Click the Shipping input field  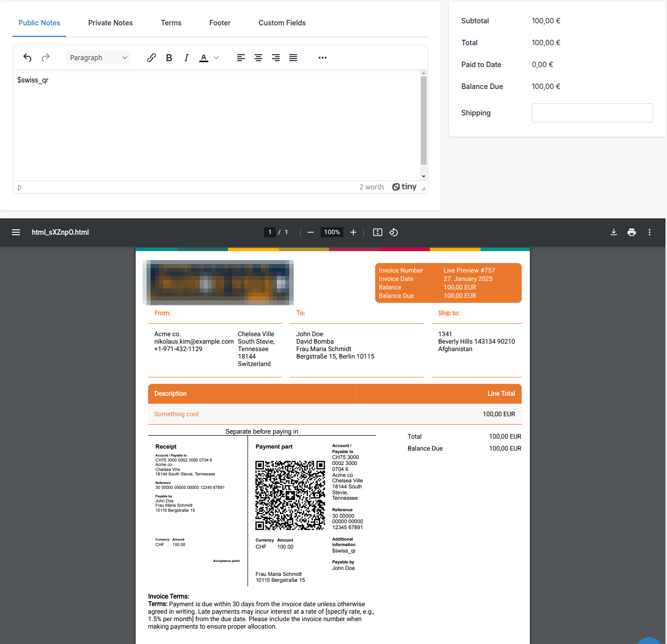[x=592, y=113]
